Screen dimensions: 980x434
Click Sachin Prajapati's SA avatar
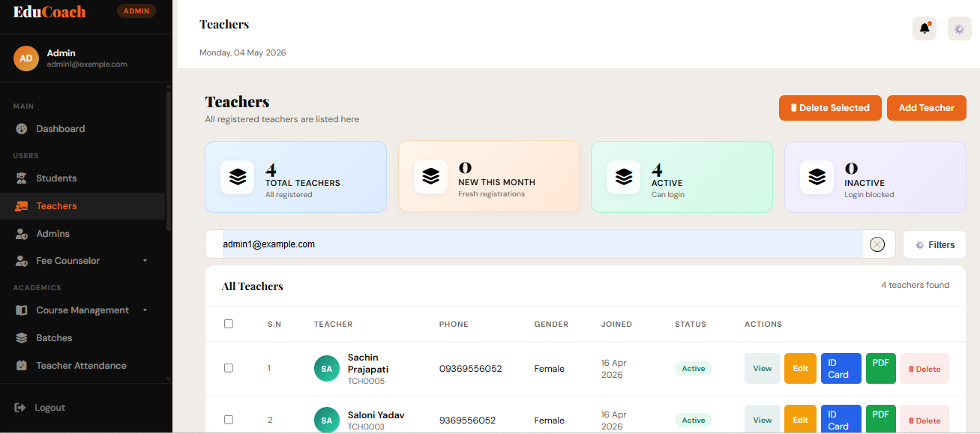tap(327, 369)
